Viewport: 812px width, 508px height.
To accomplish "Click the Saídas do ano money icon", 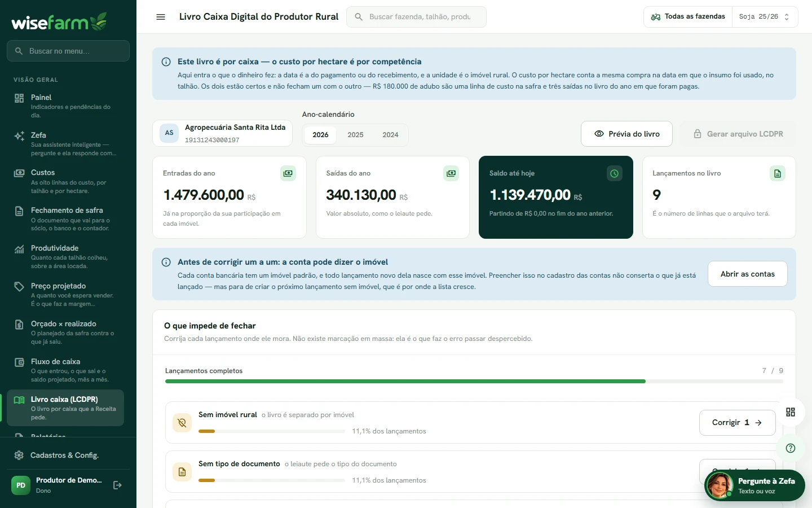I will click(x=451, y=173).
